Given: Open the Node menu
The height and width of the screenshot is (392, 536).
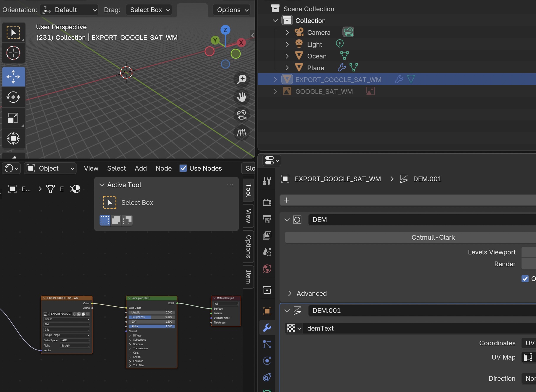Looking at the screenshot, I should click(163, 168).
